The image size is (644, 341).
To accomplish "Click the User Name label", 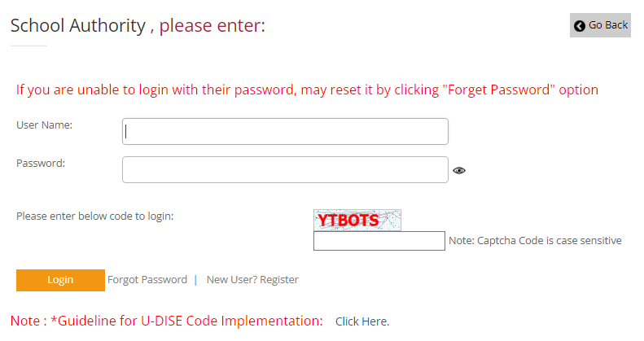I will click(44, 125).
